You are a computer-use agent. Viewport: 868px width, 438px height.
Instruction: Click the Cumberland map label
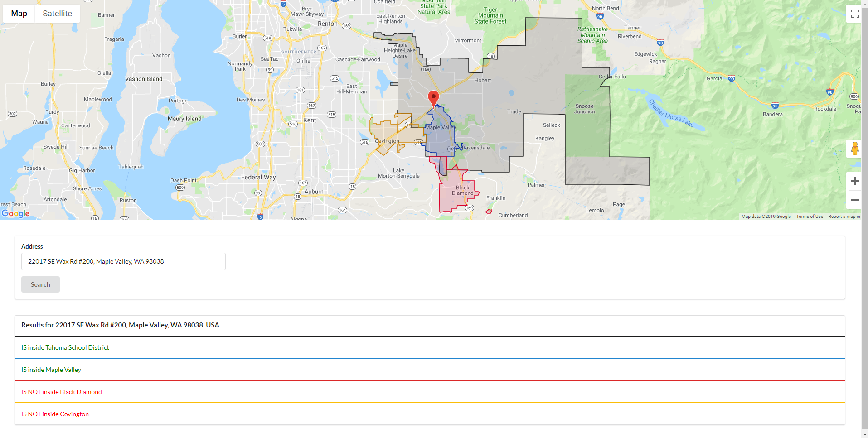[x=513, y=215]
